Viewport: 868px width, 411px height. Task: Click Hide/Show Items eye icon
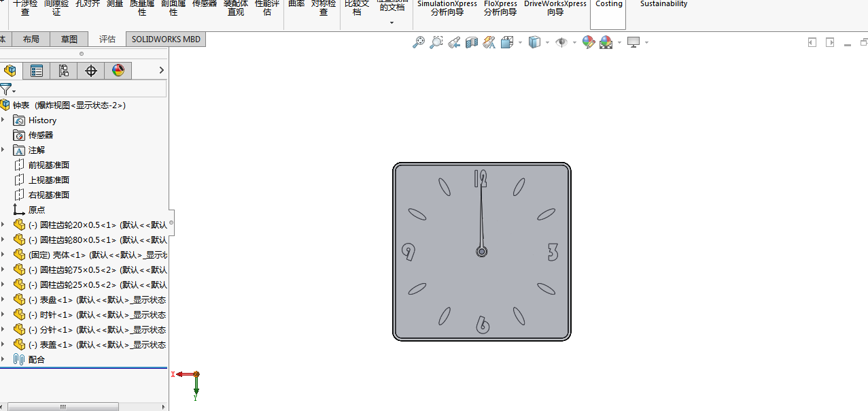(561, 42)
